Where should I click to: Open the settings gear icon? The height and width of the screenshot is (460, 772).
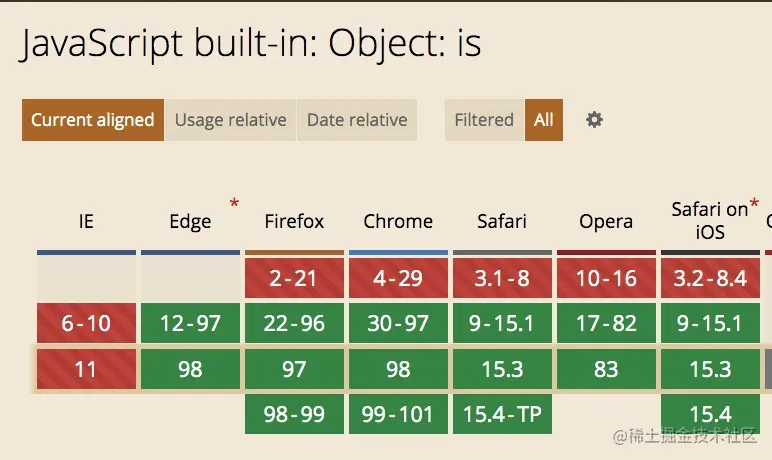(x=594, y=120)
